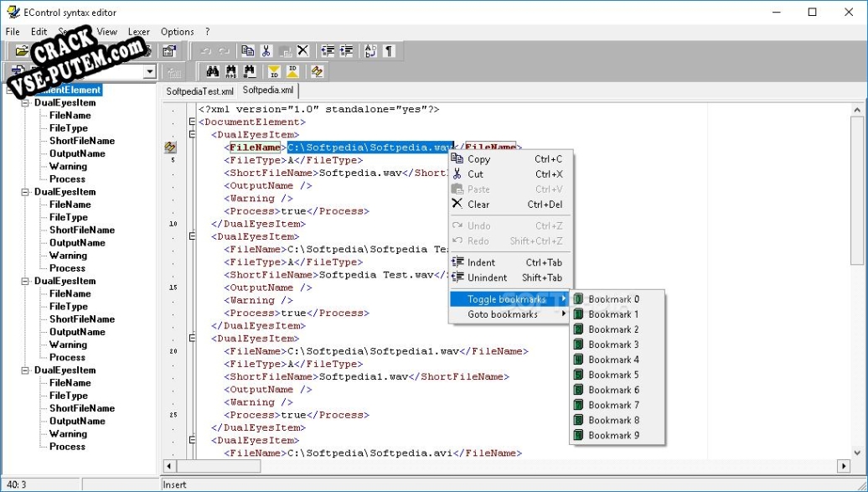Click the second indent-arrow toolbar icon

[x=346, y=51]
